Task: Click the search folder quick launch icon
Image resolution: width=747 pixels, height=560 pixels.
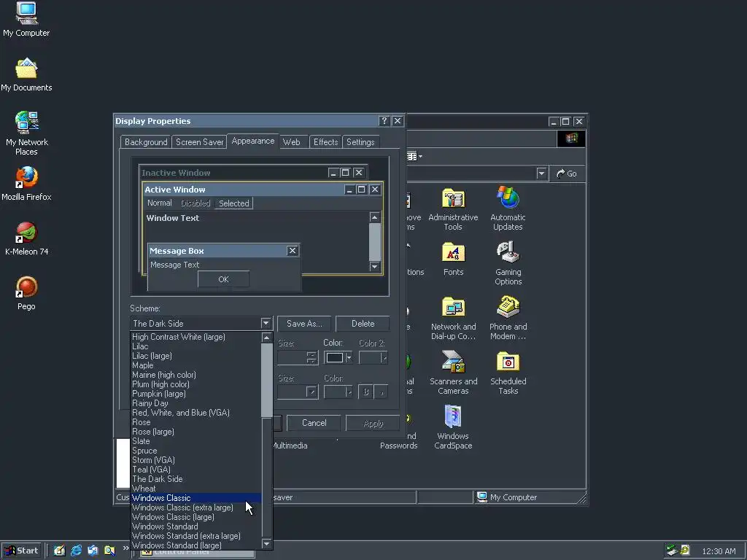Action: pos(109,551)
